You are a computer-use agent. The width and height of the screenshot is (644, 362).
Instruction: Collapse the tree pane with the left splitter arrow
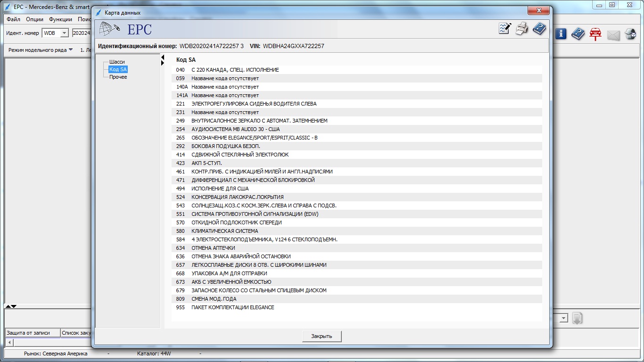click(163, 58)
